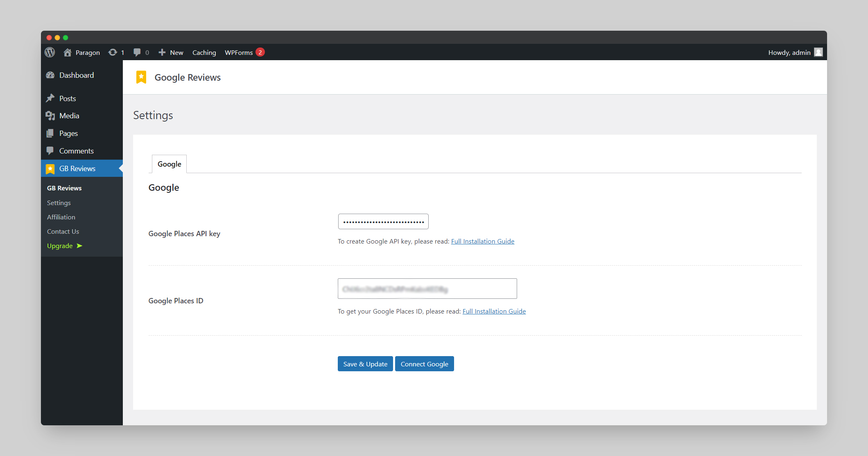868x456 pixels.
Task: Open Dashboard from the sidebar
Action: [x=77, y=75]
